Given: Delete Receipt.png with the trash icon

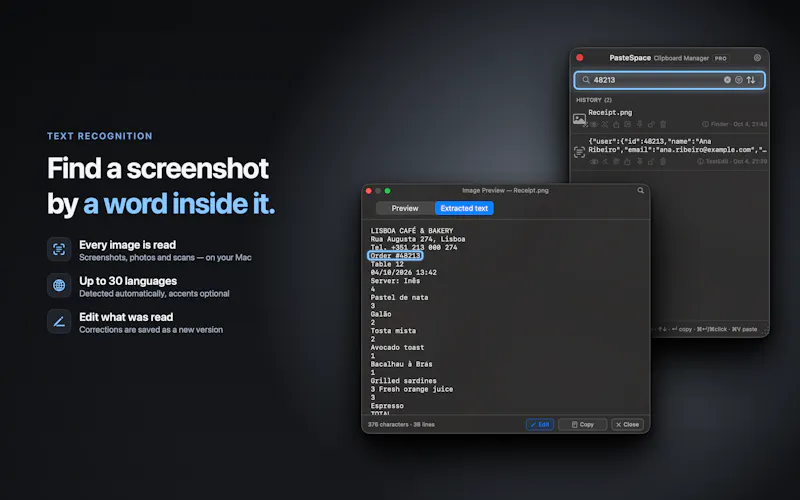Looking at the screenshot, I should 663,124.
